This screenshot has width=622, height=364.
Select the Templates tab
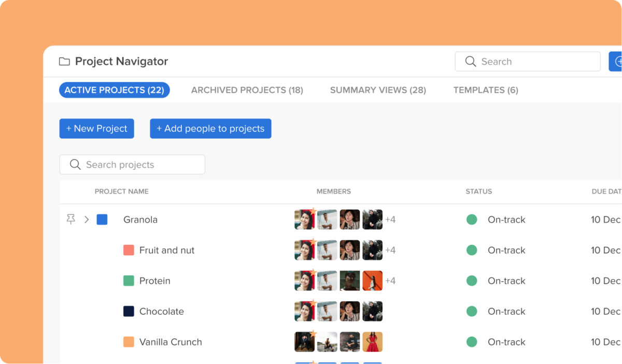click(x=485, y=90)
